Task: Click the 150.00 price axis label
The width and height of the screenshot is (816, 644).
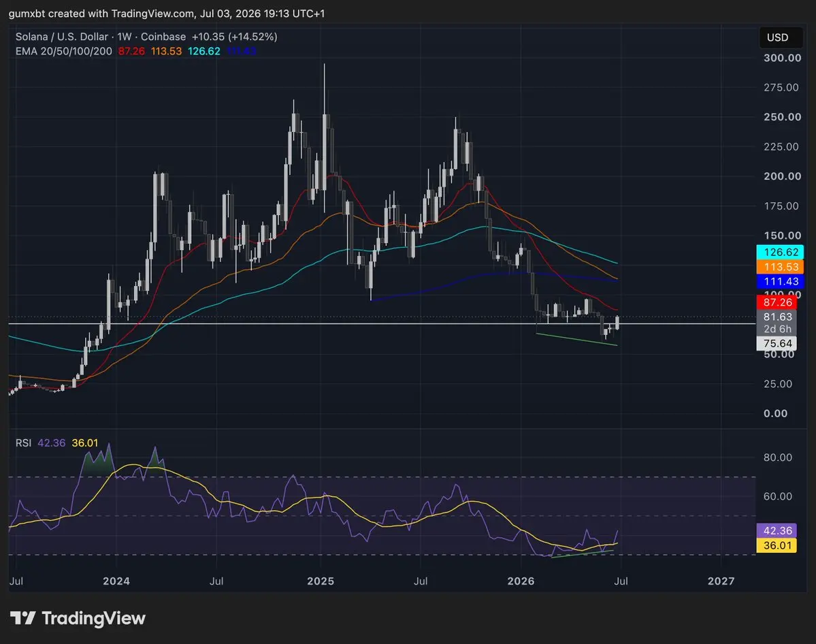Action: pos(782,236)
